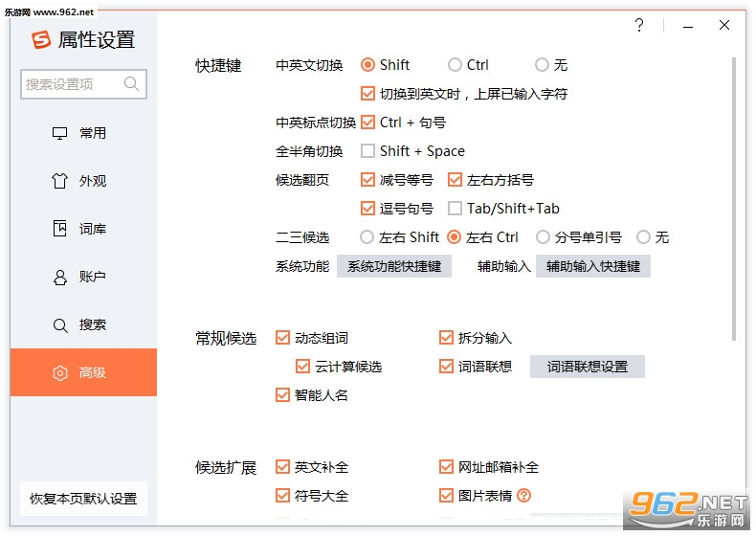
Task: Select 左右 Shift for 二三候选
Action: pos(367,236)
